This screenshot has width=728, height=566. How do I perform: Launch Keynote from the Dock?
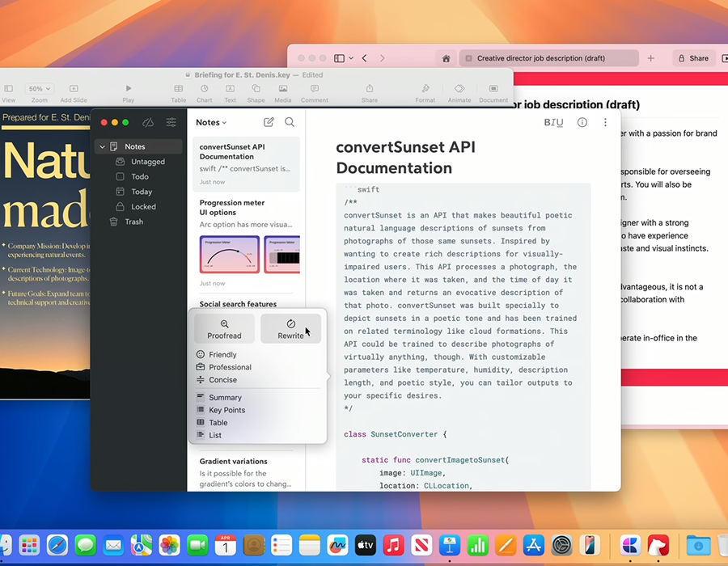point(450,545)
